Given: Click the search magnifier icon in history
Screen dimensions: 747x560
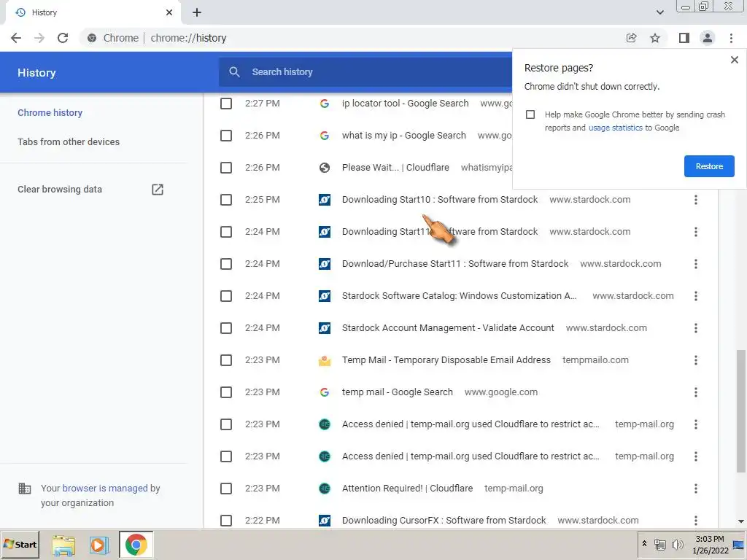Looking at the screenshot, I should [x=234, y=72].
